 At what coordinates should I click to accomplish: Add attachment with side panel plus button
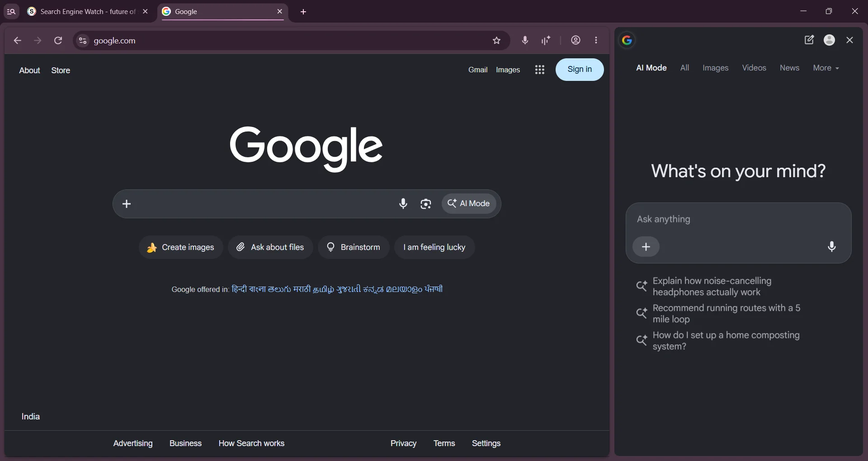(x=646, y=247)
